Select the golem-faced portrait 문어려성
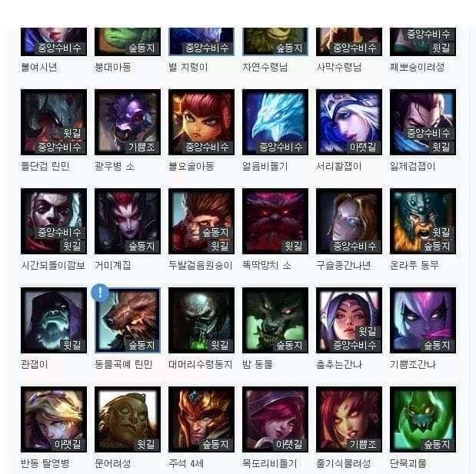The height and width of the screenshot is (474, 476). (x=128, y=419)
